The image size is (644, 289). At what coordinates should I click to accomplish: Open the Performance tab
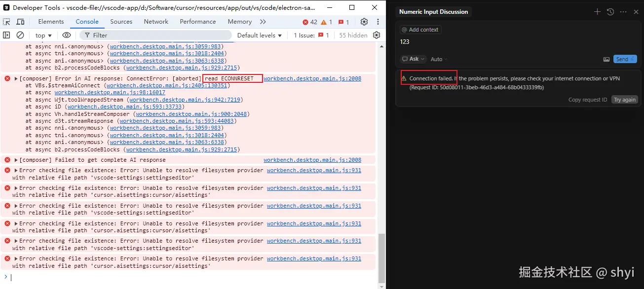click(198, 22)
